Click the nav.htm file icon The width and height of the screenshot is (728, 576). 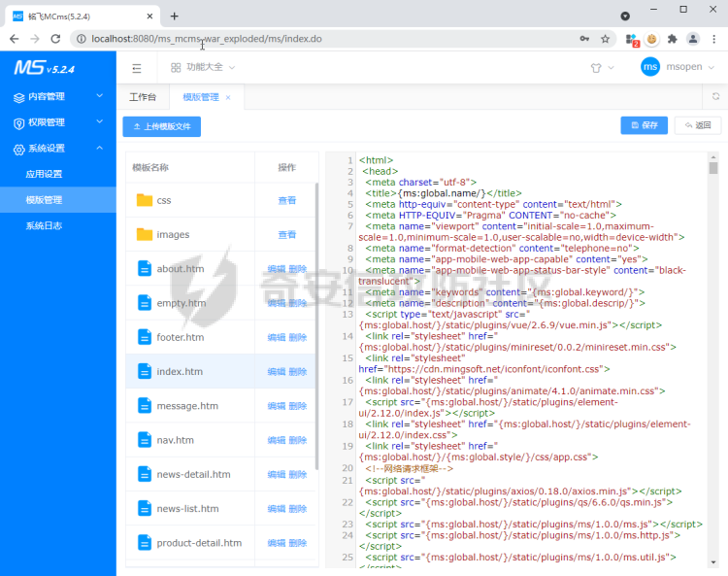(145, 440)
